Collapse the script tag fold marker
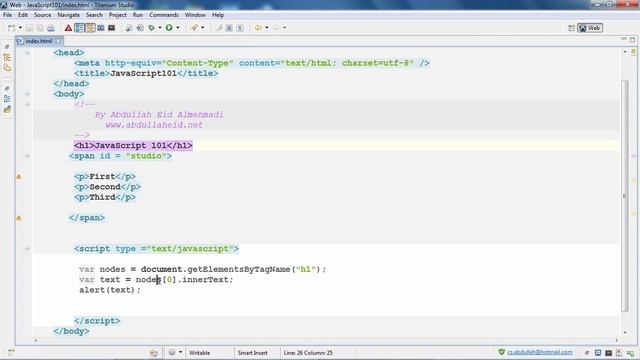Image resolution: width=640 pixels, height=360 pixels. [27, 249]
